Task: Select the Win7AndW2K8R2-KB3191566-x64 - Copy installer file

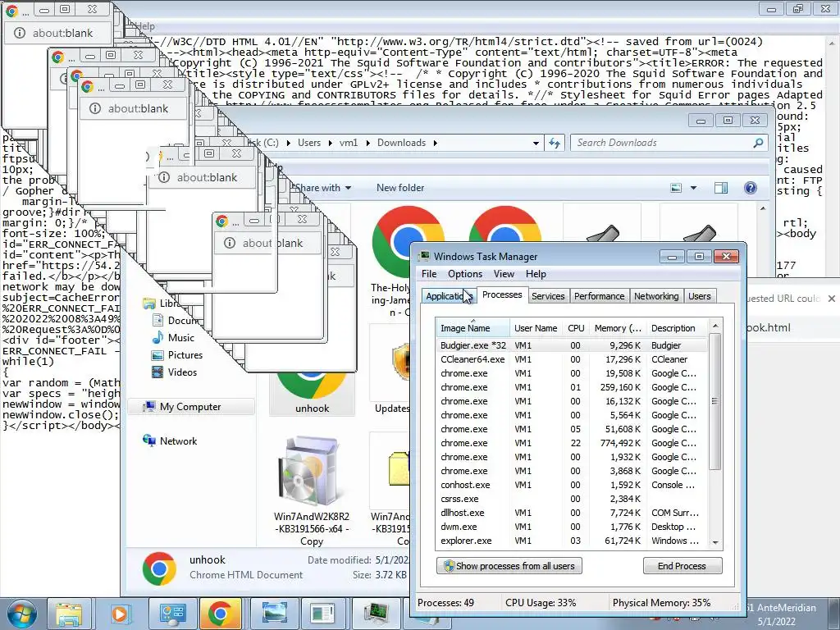Action: [312, 491]
